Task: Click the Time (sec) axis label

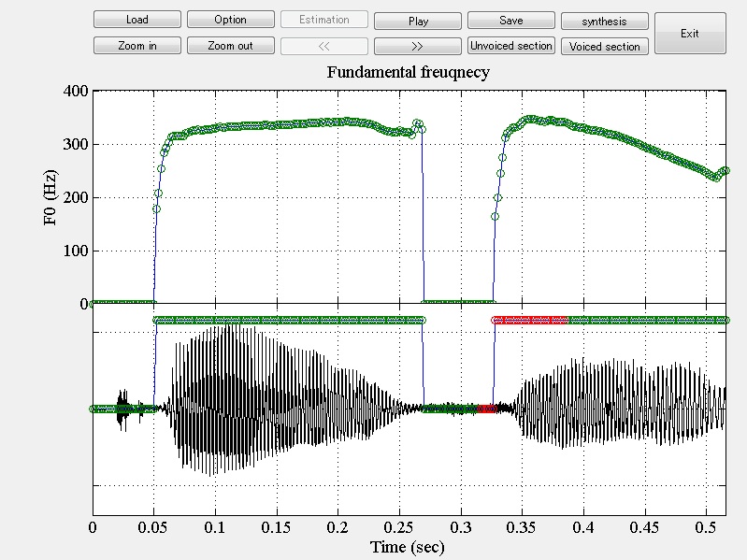Action: pyautogui.click(x=408, y=547)
